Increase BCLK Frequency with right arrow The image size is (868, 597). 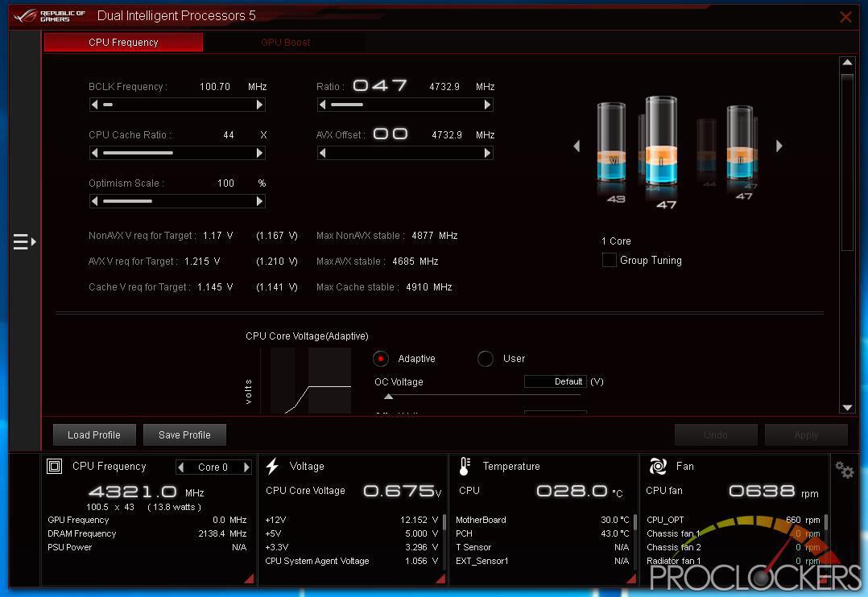coord(259,105)
